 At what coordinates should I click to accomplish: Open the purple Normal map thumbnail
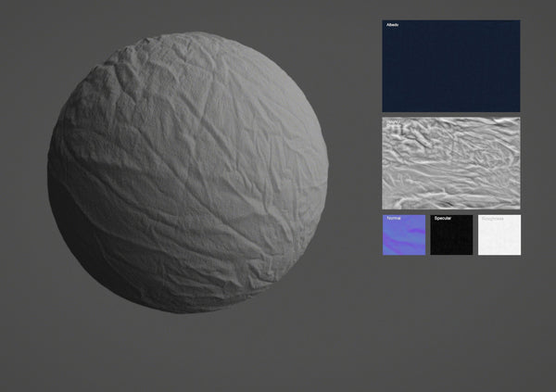[404, 235]
